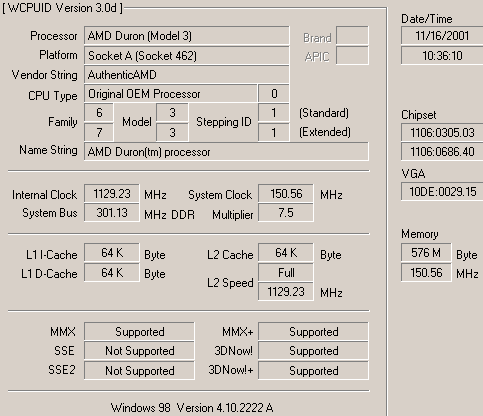Click the System Bus 301.13 value

coord(112,212)
